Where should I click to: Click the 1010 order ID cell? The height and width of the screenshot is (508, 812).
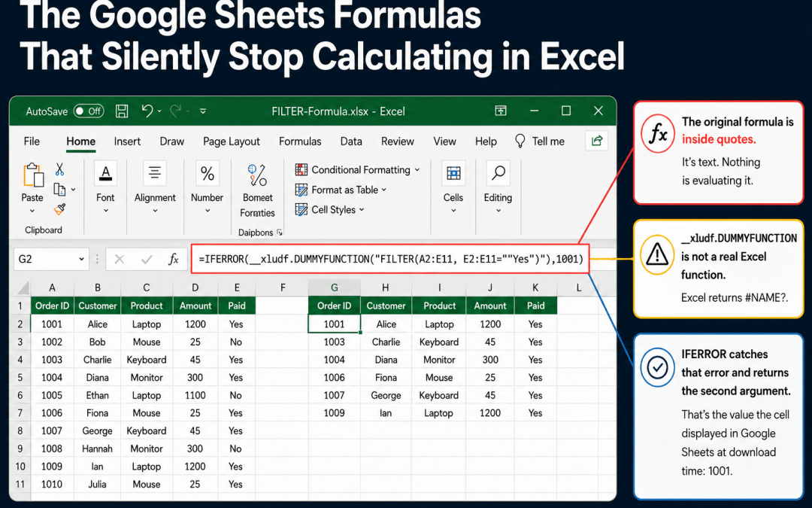(x=52, y=484)
